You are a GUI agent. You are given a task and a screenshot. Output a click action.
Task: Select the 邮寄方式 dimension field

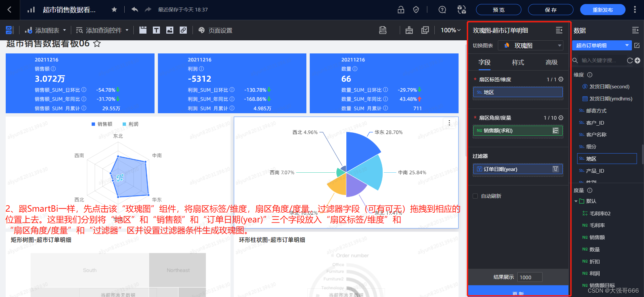tap(596, 111)
